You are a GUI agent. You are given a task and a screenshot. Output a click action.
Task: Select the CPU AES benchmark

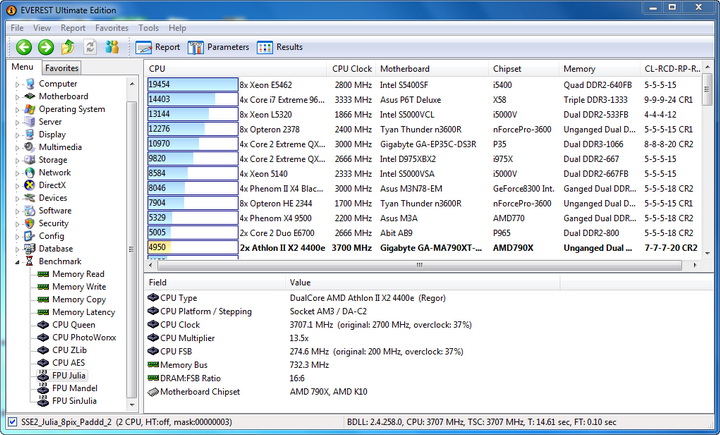coord(68,363)
